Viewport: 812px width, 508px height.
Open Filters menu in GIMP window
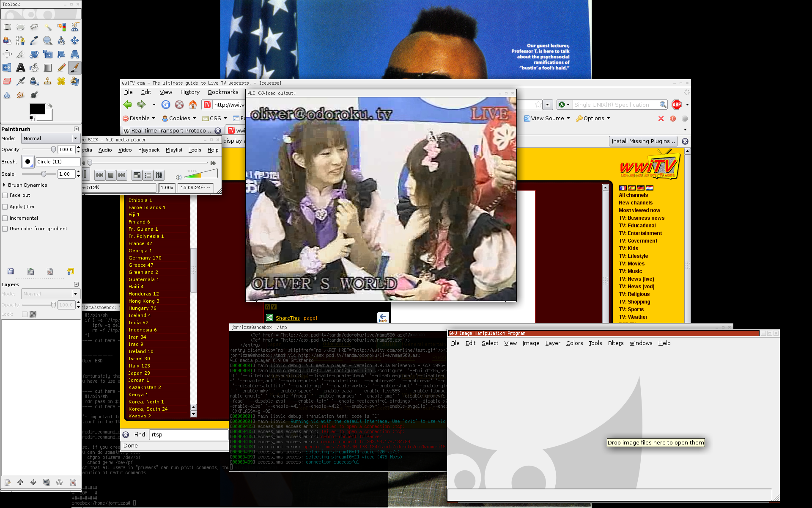tap(616, 343)
